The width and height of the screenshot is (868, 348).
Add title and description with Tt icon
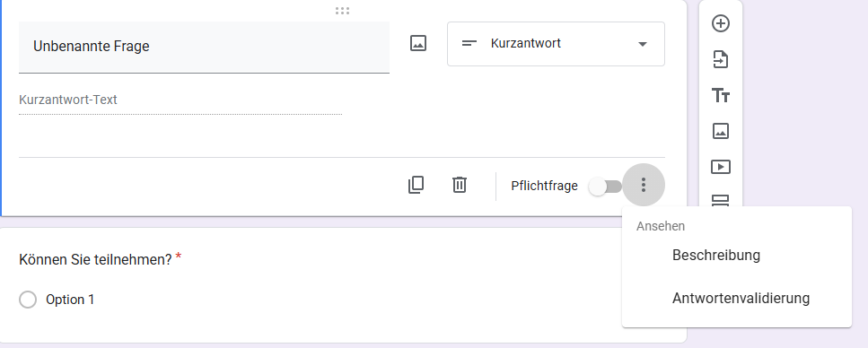coord(720,95)
